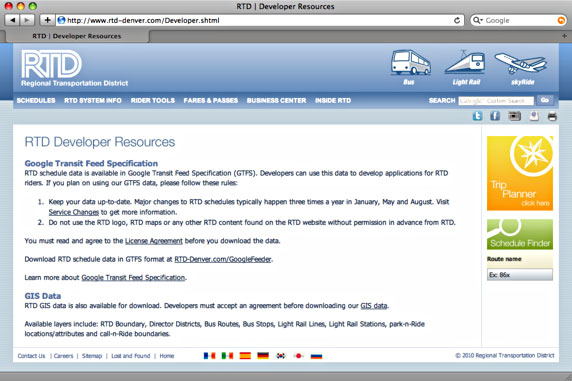Click the Home footer link
572x381 pixels.
click(x=167, y=356)
